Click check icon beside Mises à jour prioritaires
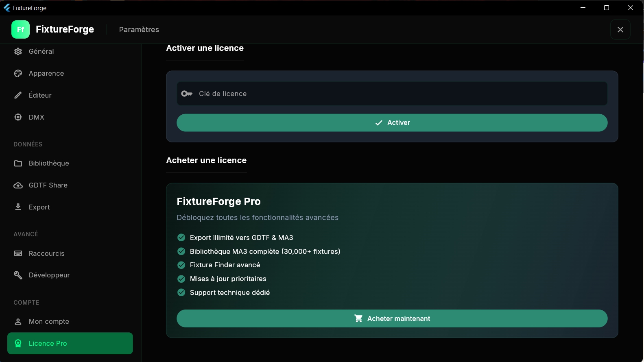644x362 pixels. (181, 279)
